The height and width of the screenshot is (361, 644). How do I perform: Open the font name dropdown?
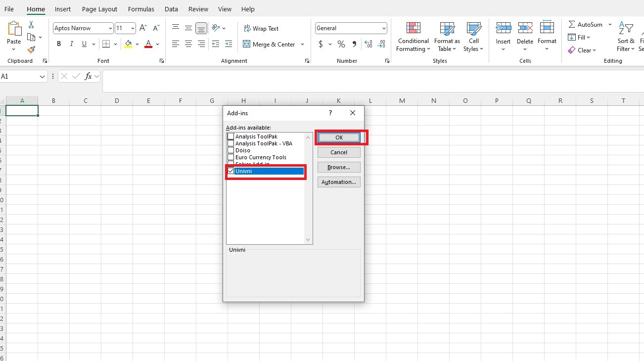click(110, 28)
